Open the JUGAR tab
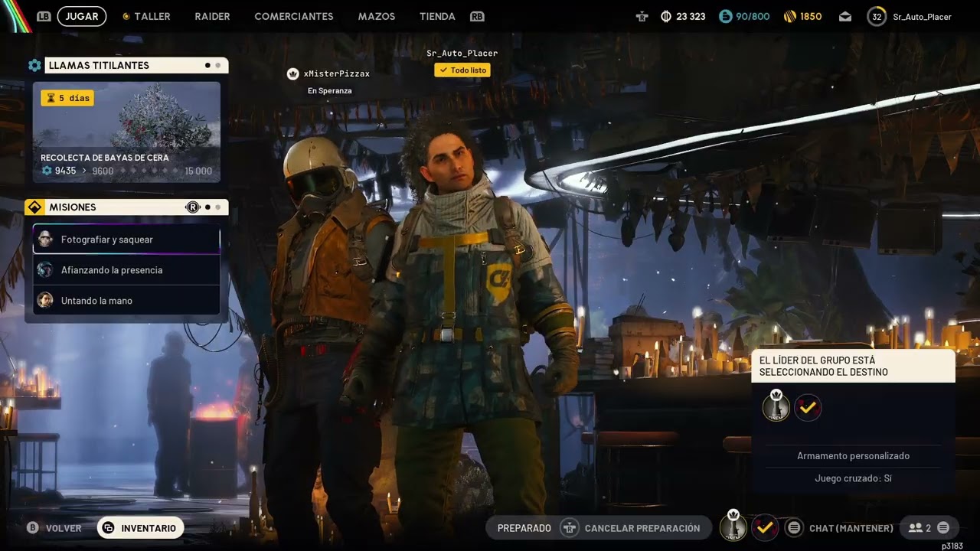 point(81,16)
